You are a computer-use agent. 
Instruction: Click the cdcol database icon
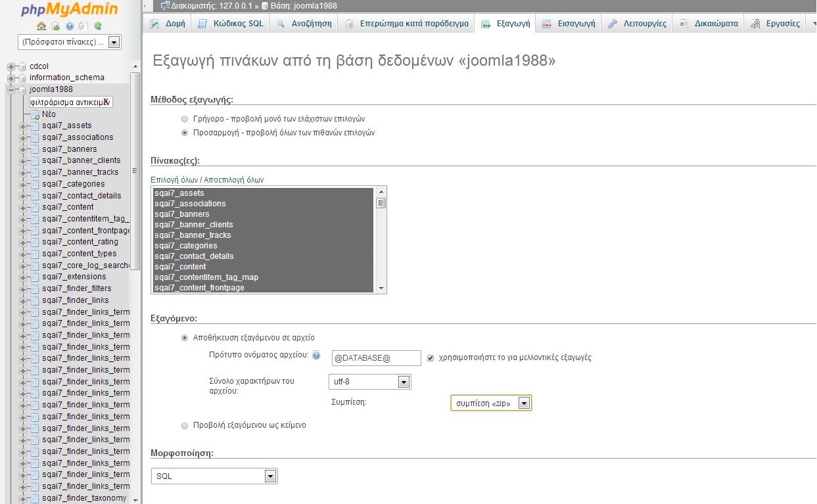(22, 66)
